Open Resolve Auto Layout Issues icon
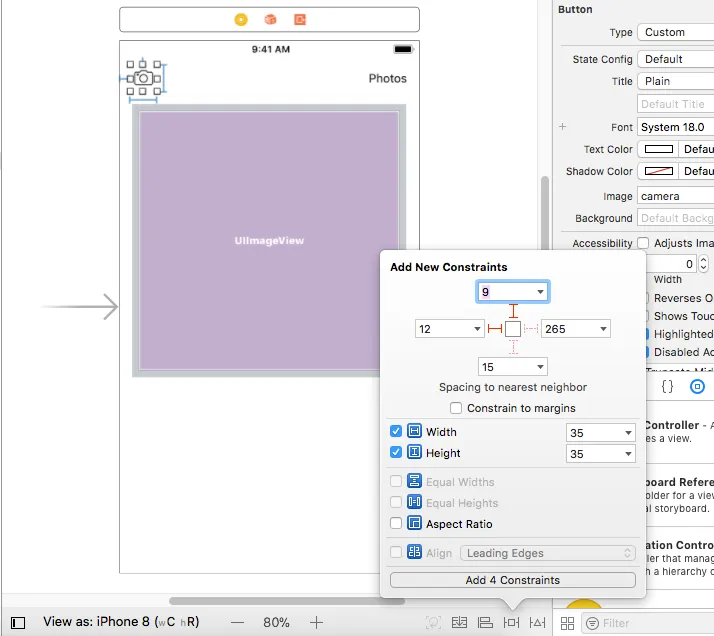The height and width of the screenshot is (636, 714). [537, 622]
